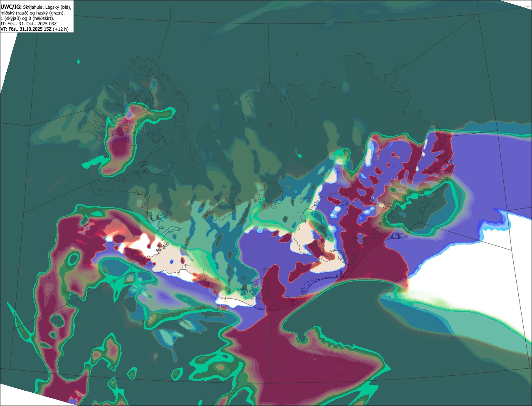Click the '1 (skýjað) og 0 (heiðskírt).' line

[27, 18]
